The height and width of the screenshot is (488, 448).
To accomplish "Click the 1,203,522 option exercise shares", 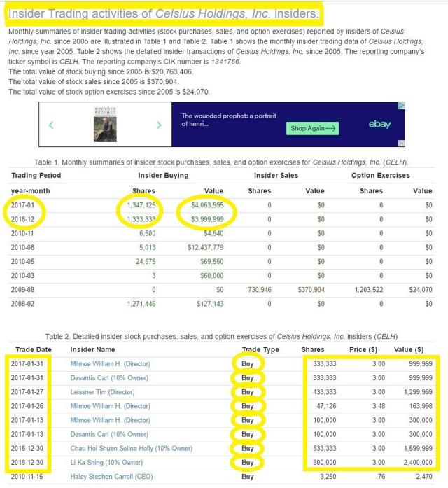I will point(369,290).
